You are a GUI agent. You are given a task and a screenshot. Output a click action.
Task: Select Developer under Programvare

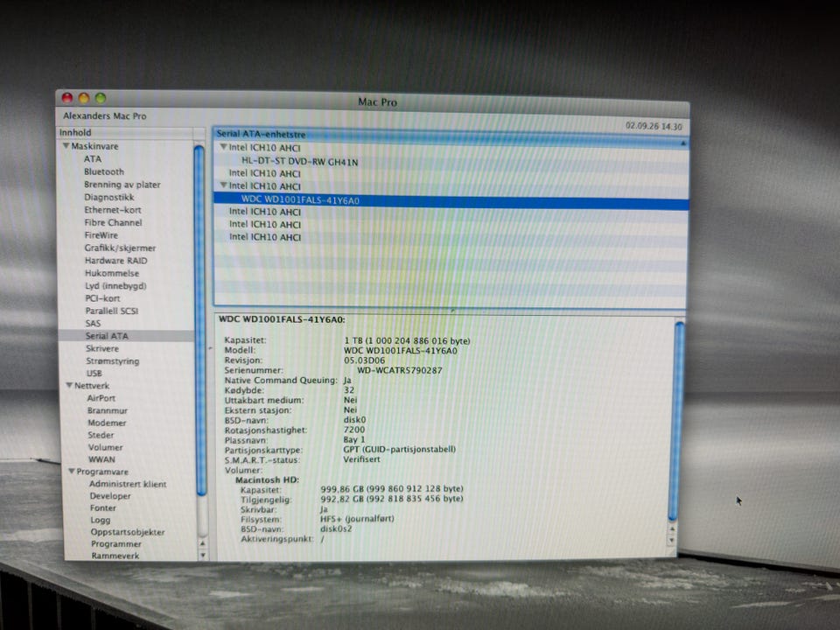tap(110, 496)
